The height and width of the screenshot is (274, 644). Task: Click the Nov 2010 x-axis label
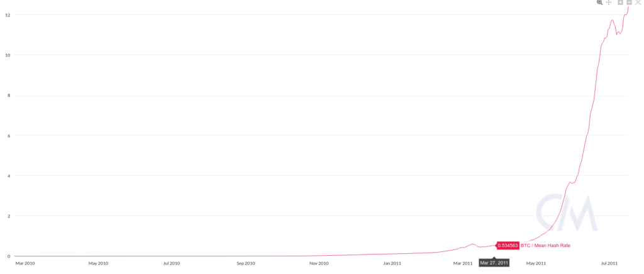[319, 263]
